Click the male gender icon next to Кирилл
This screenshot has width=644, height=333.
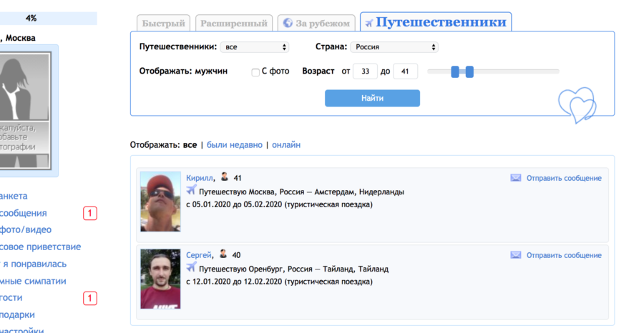[x=224, y=177]
